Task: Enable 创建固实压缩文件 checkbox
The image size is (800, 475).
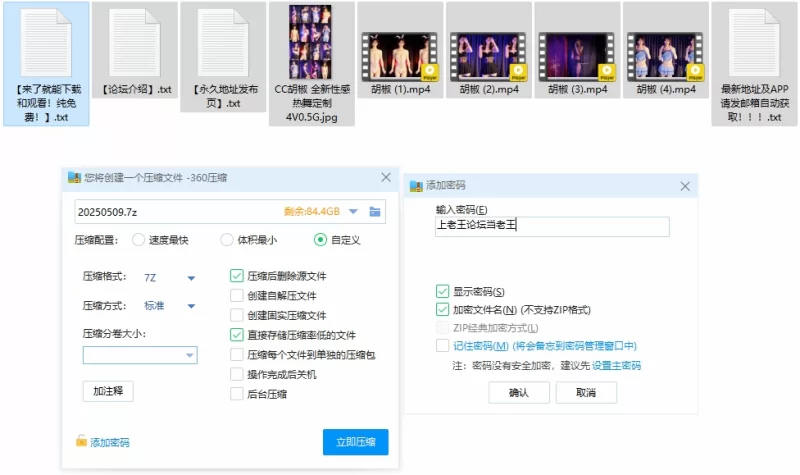Action: click(237, 315)
